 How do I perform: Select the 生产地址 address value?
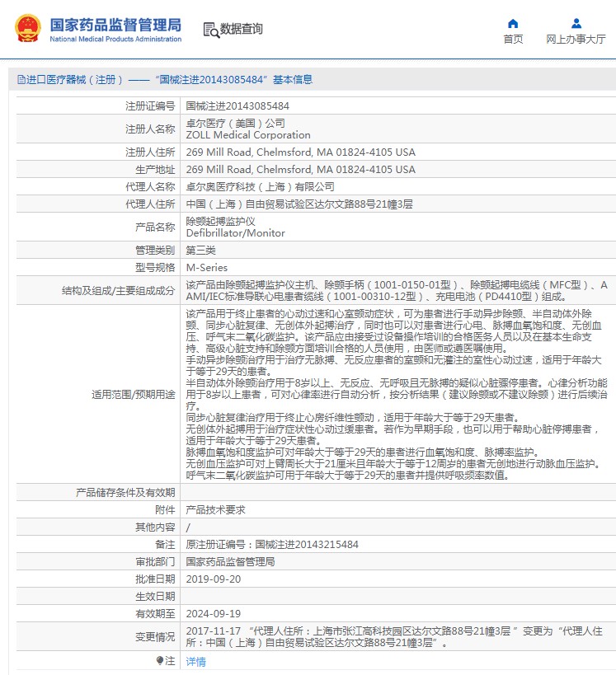pos(301,170)
